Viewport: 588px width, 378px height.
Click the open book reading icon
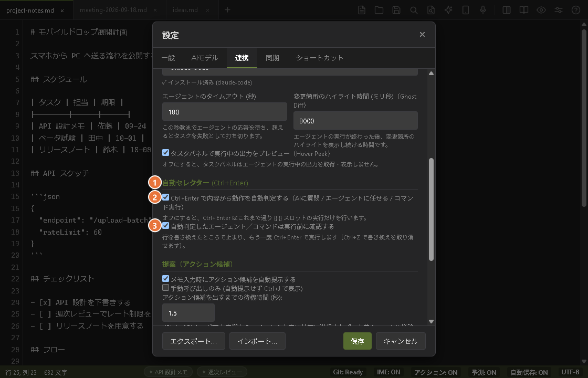coord(524,10)
